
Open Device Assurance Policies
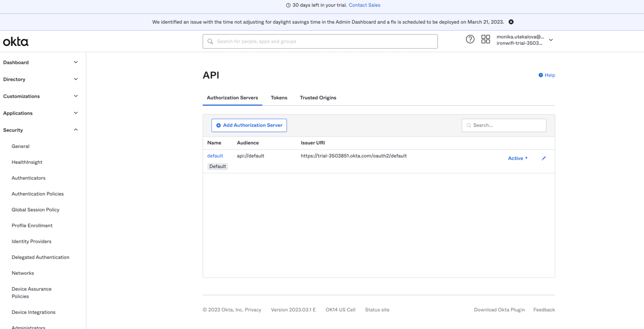point(31,292)
